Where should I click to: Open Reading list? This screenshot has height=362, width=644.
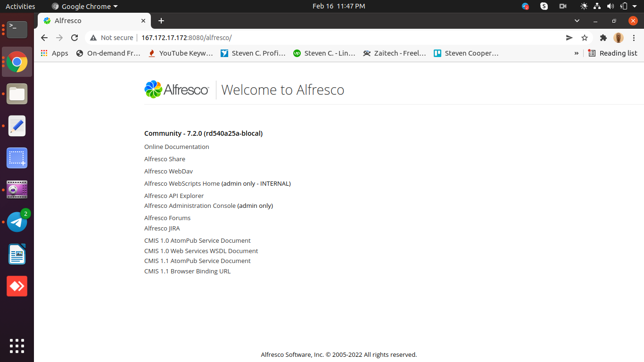[613, 53]
